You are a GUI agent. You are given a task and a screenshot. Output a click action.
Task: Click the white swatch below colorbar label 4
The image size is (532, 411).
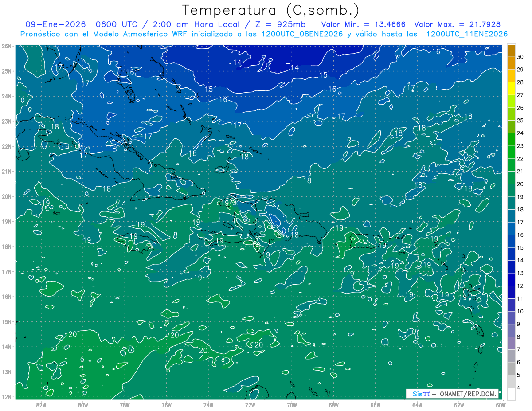coord(511,394)
